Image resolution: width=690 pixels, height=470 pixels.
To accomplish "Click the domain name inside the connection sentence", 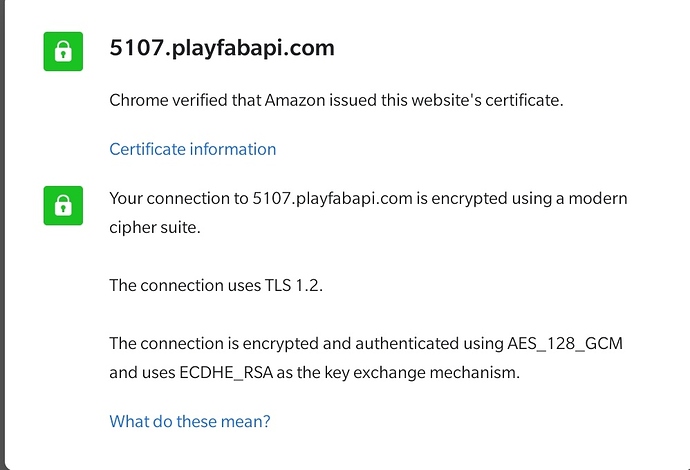I will [332, 198].
